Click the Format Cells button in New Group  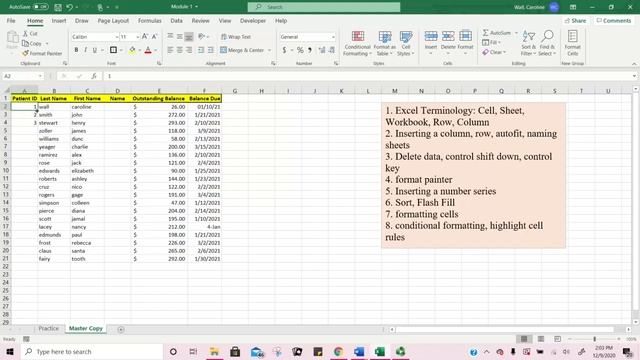coord(572,43)
